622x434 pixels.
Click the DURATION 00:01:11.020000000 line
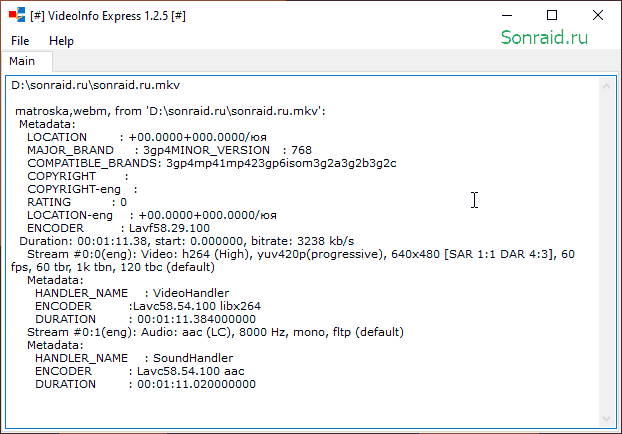click(146, 384)
